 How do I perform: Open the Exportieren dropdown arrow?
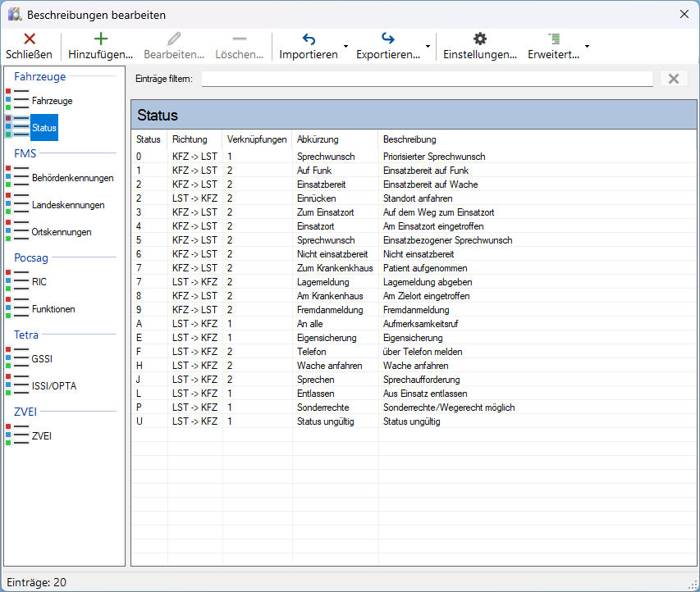(x=428, y=47)
